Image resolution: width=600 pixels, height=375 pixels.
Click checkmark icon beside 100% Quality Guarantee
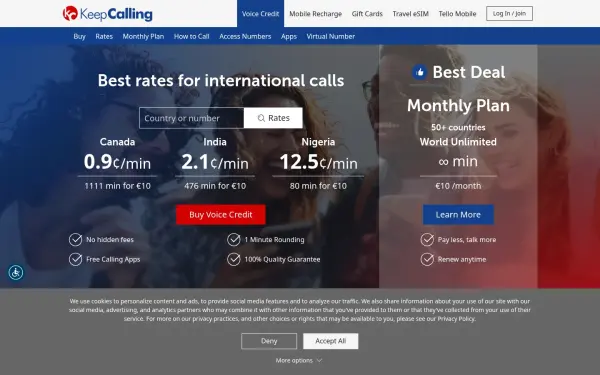click(233, 259)
